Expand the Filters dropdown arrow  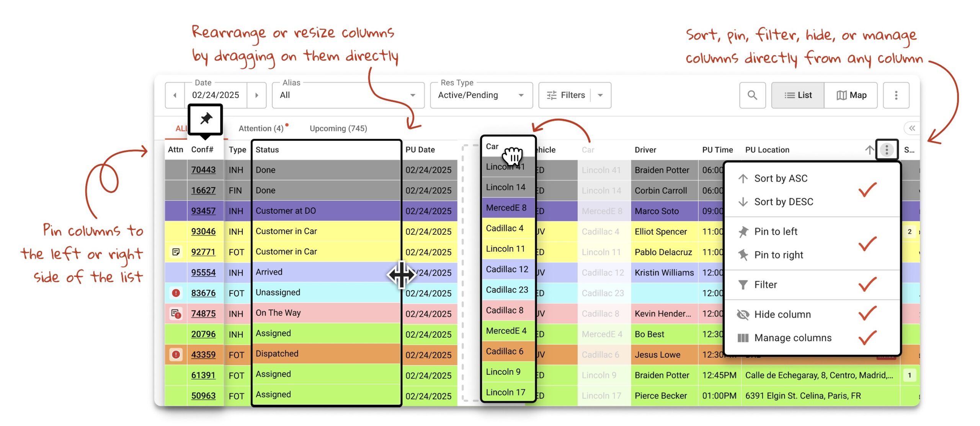click(600, 95)
